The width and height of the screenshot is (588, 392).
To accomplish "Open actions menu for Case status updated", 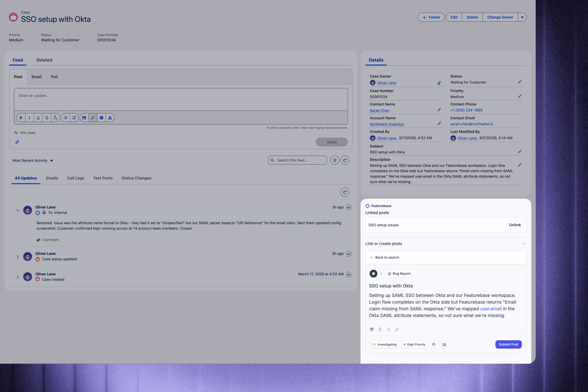I will (x=349, y=254).
